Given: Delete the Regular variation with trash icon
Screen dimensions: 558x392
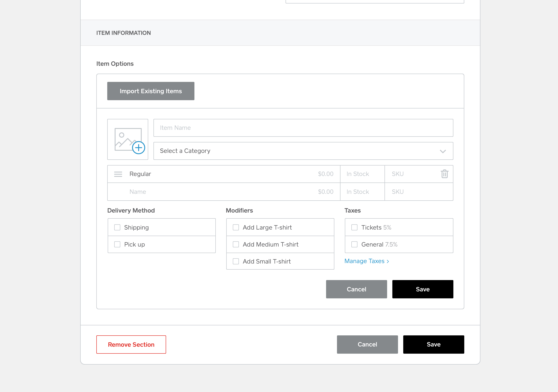Looking at the screenshot, I should (x=444, y=174).
